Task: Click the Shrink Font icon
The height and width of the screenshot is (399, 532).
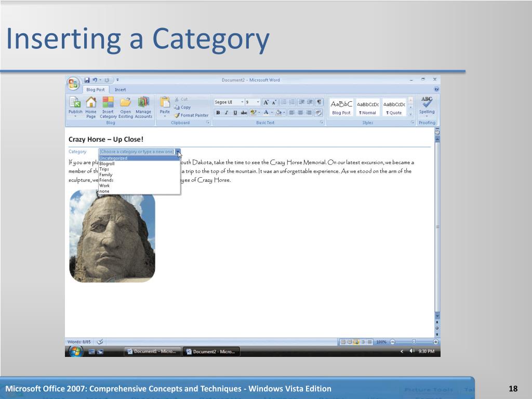Action: click(274, 102)
